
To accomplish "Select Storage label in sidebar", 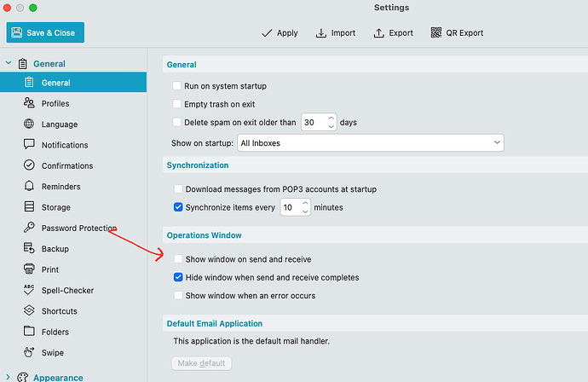I will click(56, 207).
